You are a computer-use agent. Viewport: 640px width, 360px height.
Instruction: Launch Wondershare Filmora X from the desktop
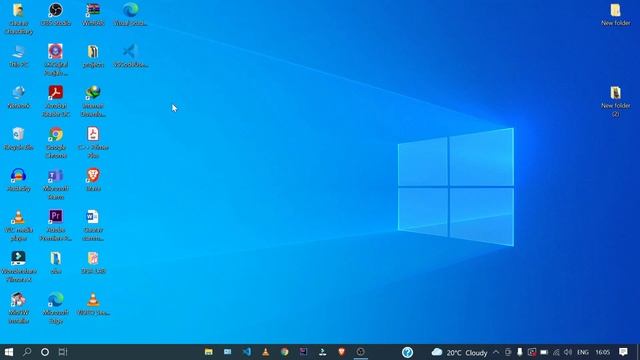(18, 267)
